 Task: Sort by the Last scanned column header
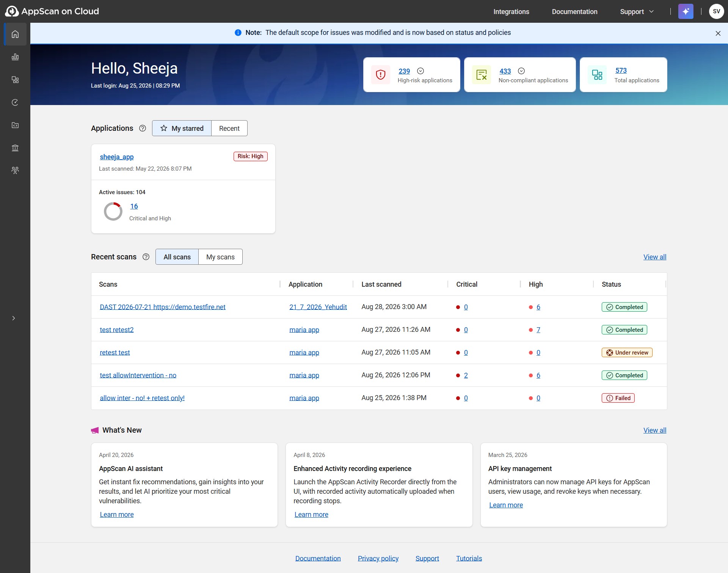[381, 284]
